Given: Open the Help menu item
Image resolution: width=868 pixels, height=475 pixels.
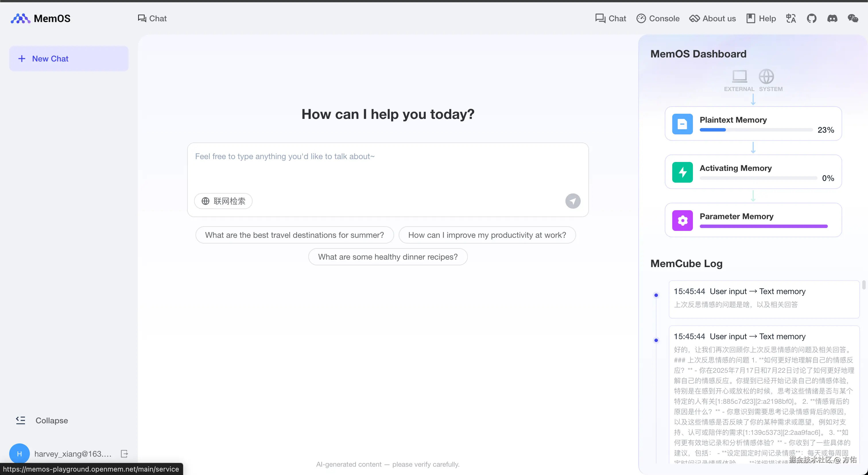Looking at the screenshot, I should tap(761, 19).
